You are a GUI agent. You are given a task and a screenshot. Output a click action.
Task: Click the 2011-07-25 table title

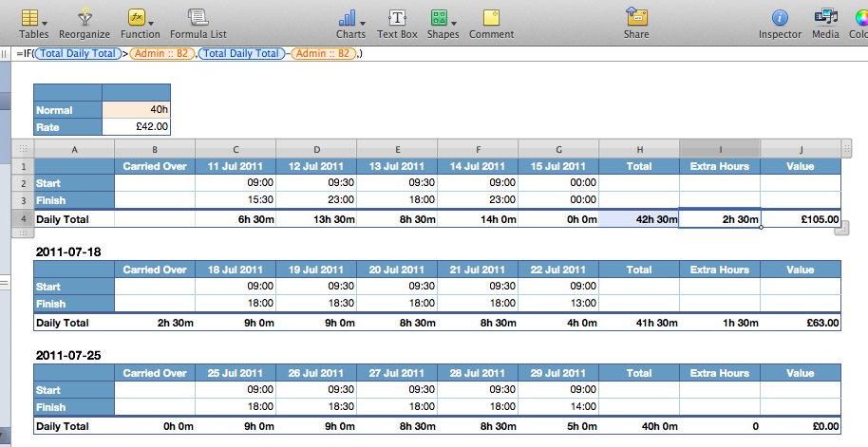pyautogui.click(x=68, y=356)
